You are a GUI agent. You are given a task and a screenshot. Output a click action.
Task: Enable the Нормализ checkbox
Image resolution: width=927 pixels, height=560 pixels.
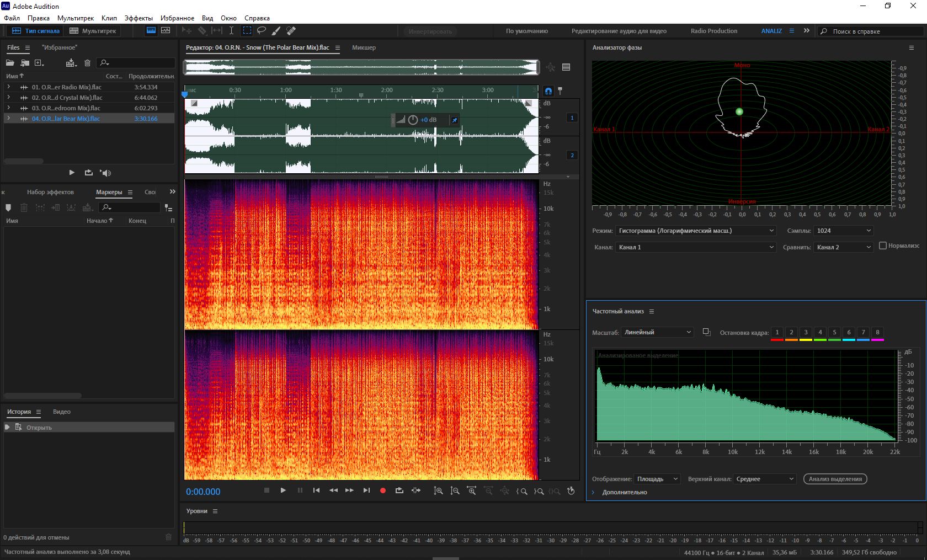click(882, 246)
